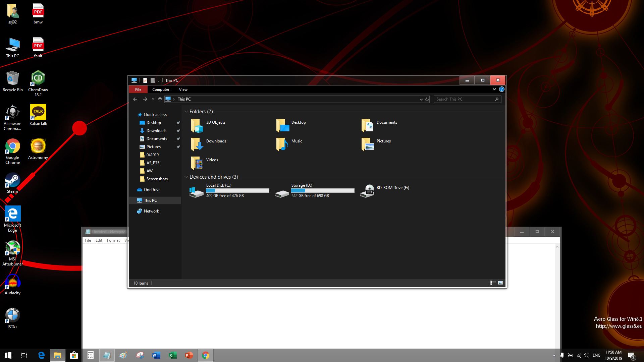Select OneDrive in the navigation pane
The width and height of the screenshot is (644, 362).
152,190
